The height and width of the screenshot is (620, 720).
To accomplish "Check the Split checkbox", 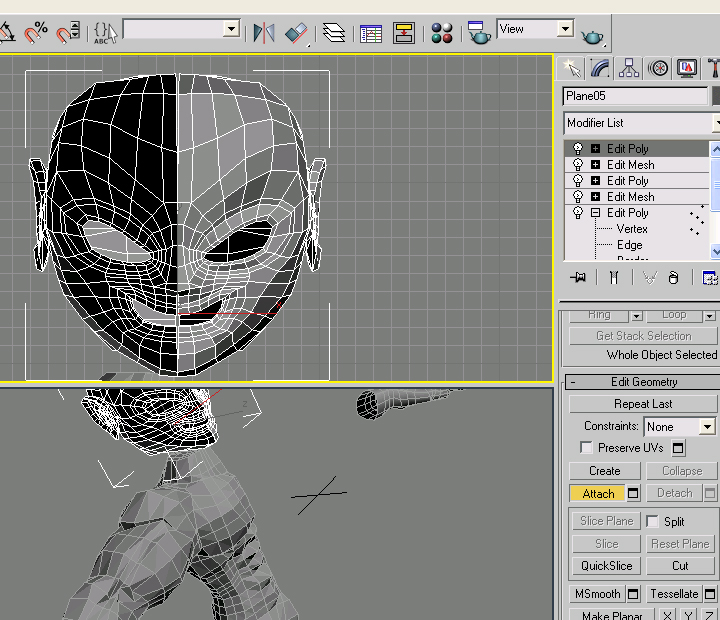I will click(652, 521).
